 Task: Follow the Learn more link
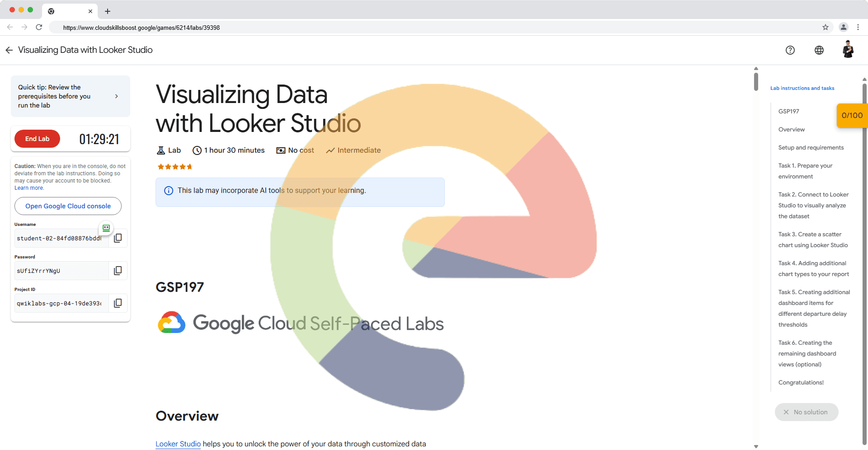[x=29, y=188]
